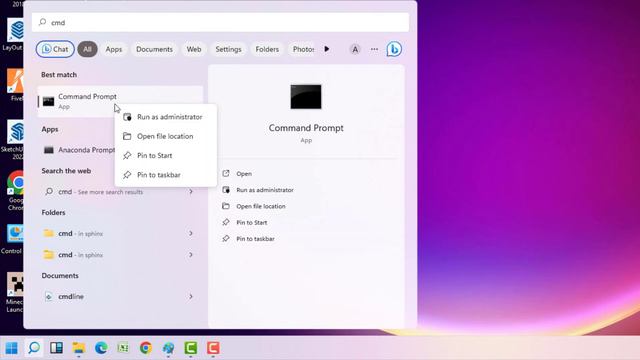The image size is (640, 360).
Task: Choose Pin to taskbar in context menu
Action: coord(165,175)
